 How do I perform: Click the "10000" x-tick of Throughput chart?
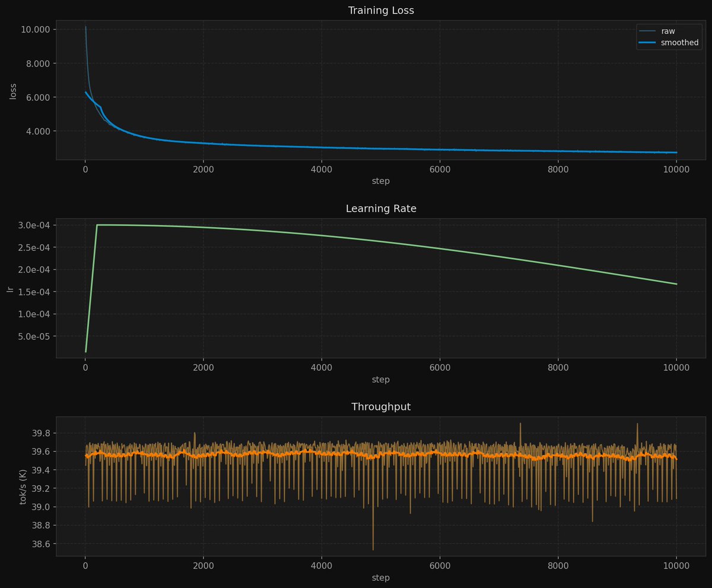pos(676,565)
